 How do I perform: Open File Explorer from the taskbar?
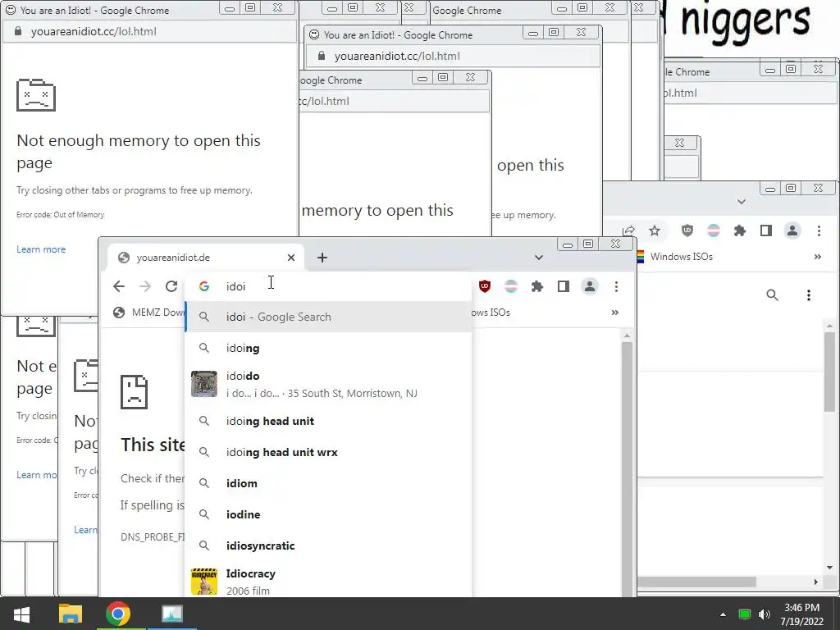[71, 614]
